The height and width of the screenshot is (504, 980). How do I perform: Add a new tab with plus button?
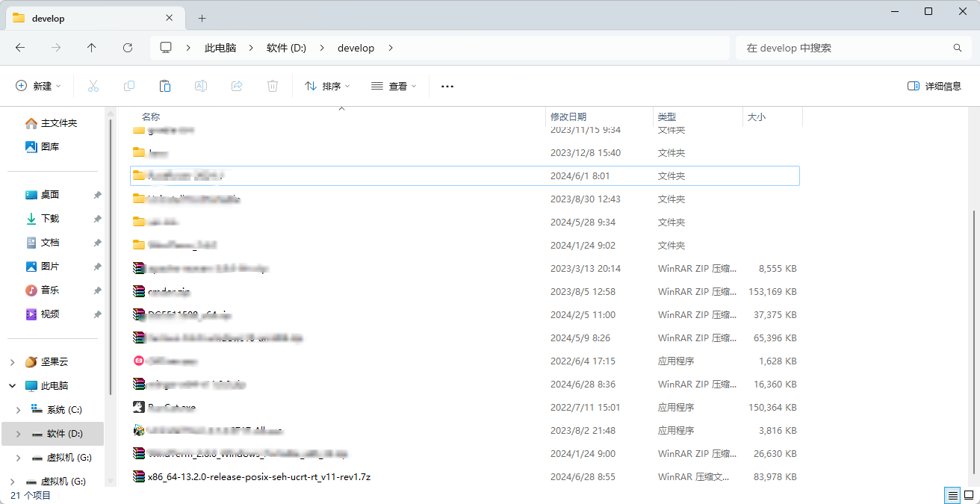[202, 18]
